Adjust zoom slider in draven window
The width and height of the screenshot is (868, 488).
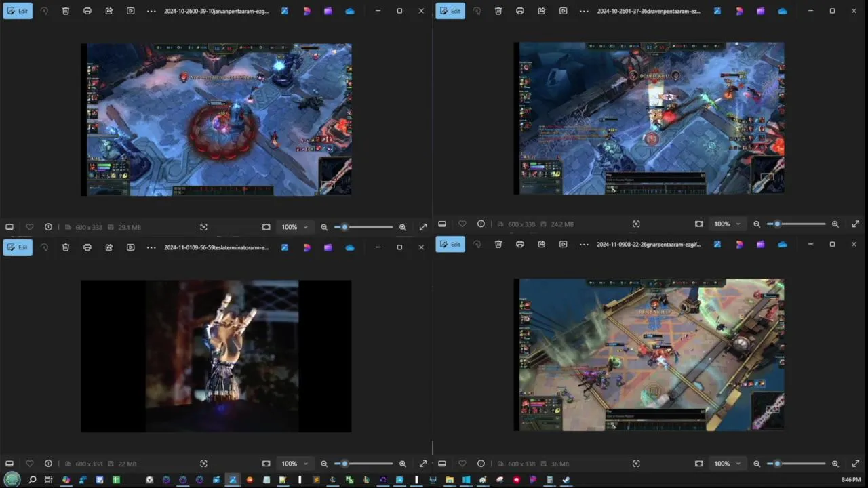pos(796,224)
